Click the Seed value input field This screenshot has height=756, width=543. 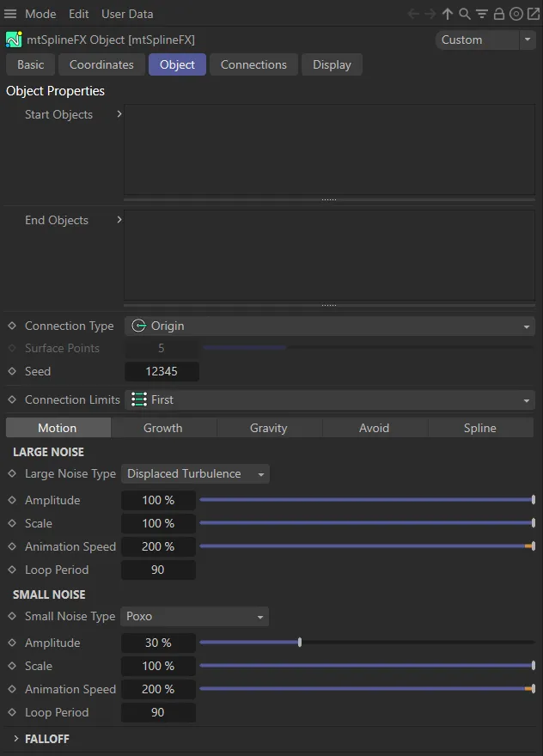[x=162, y=371]
